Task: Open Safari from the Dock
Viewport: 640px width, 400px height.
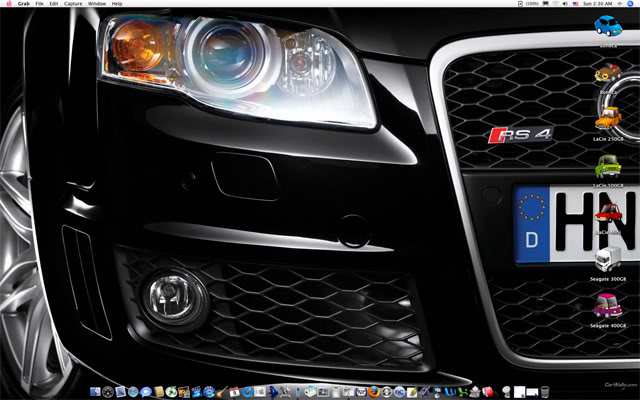Action: 133,392
